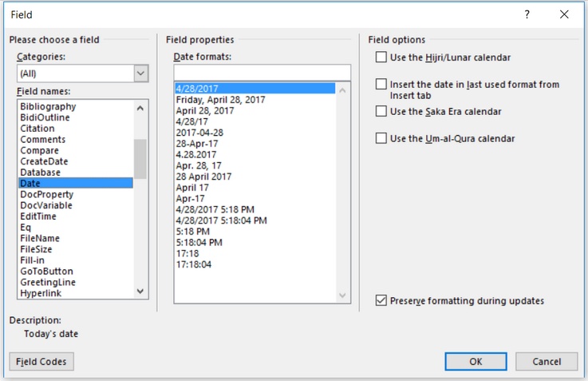Uncheck Preserve formatting during updates
This screenshot has width=588, height=381.
(x=381, y=301)
